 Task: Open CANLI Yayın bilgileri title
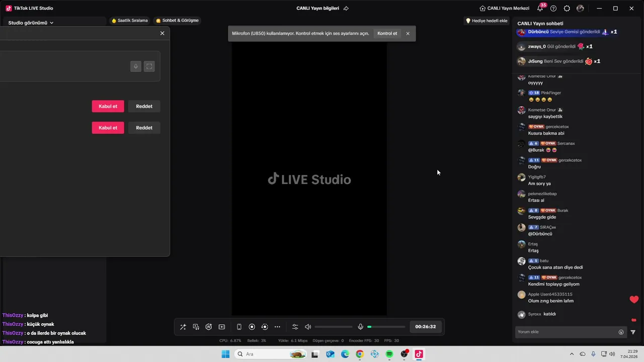(317, 9)
